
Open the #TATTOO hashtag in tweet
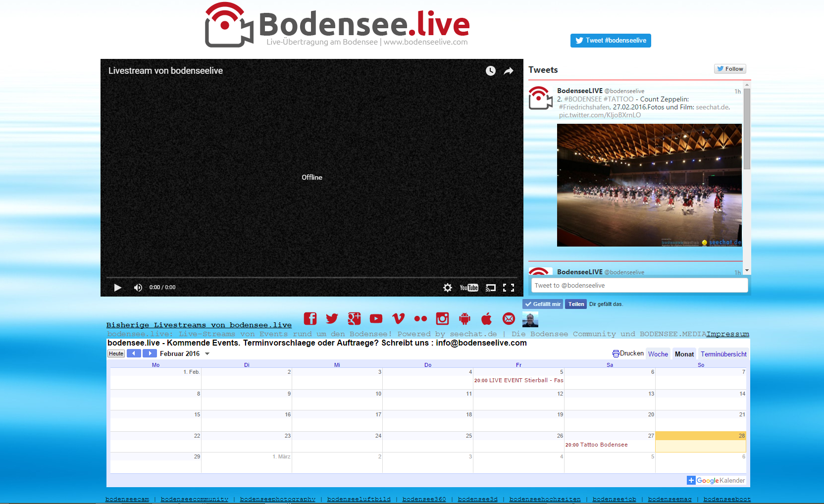(618, 99)
